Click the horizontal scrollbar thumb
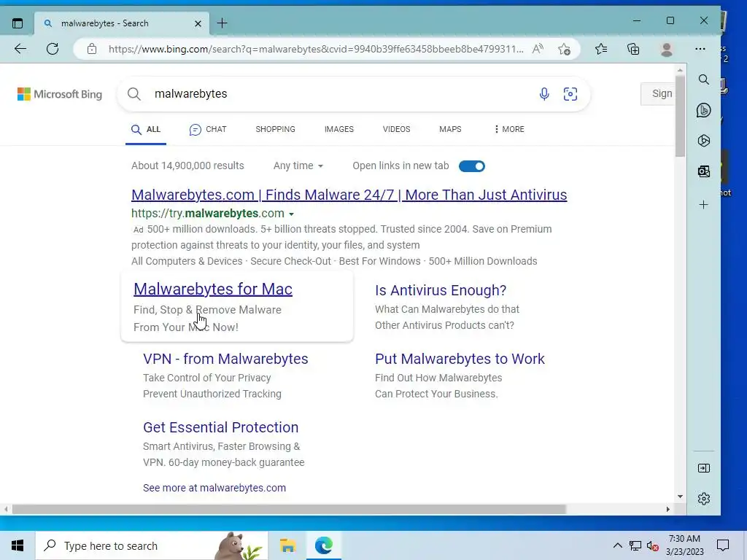 coord(289,509)
